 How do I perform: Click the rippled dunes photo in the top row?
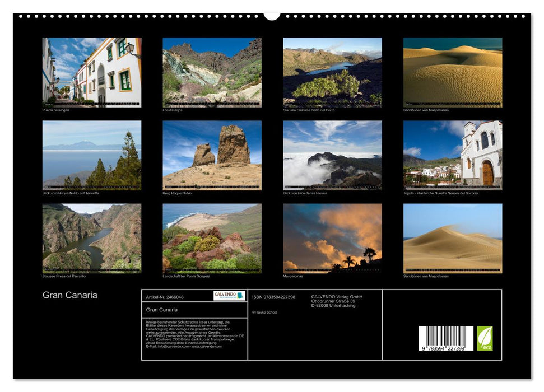(x=453, y=72)
